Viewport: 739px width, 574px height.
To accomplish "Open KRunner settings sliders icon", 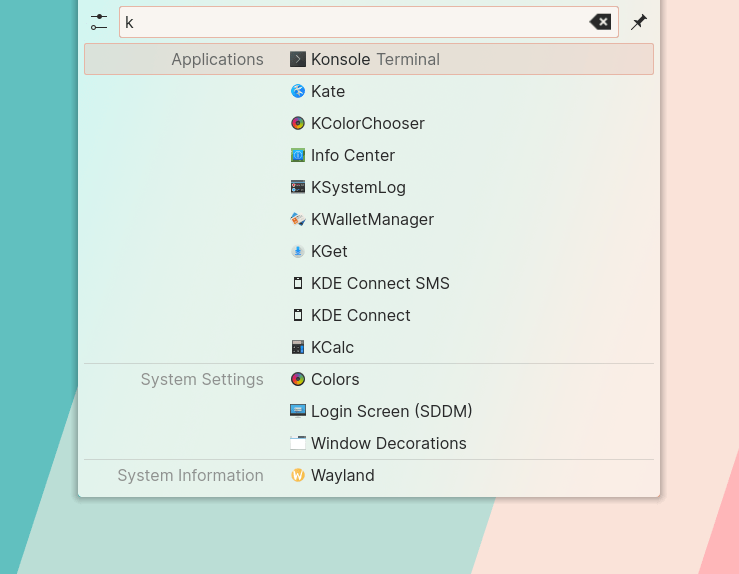I will click(99, 22).
